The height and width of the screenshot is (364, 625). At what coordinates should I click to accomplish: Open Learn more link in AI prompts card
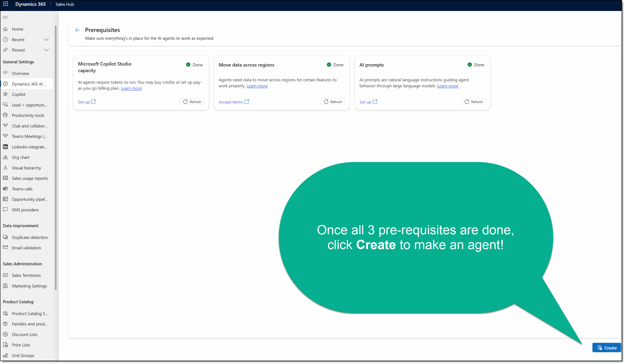(x=448, y=86)
